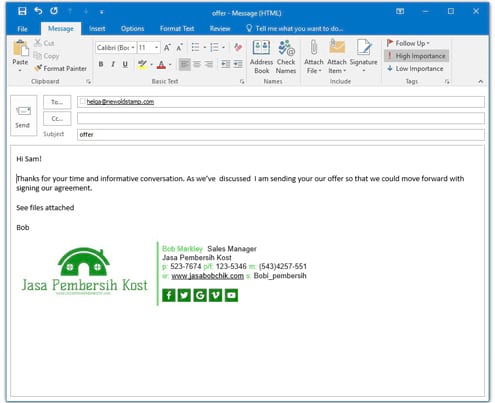Open the Format Text tab

pyautogui.click(x=177, y=29)
